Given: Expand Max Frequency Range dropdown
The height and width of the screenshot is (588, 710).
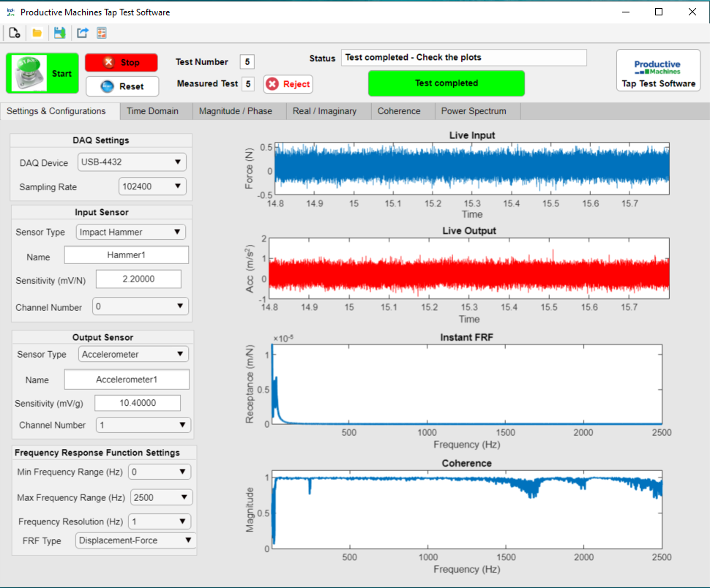Looking at the screenshot, I should point(161,497).
